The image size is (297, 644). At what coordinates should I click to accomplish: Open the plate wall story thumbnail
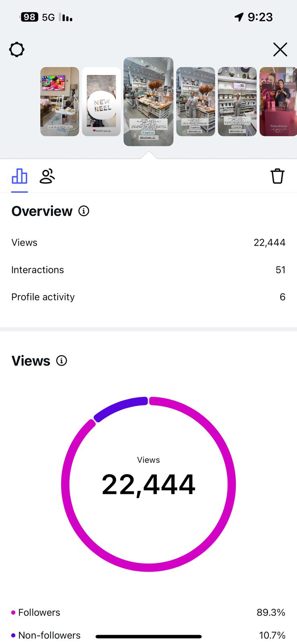pos(237,101)
